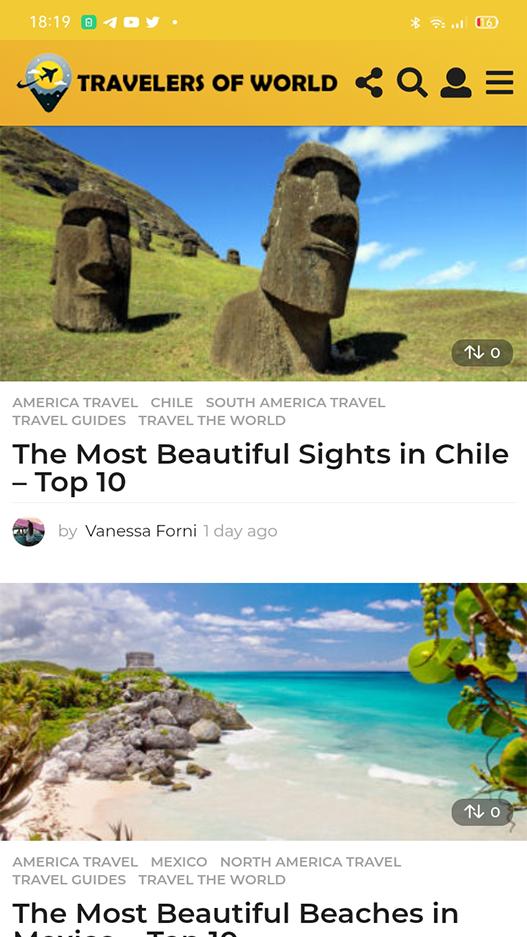Expand the hamburger menu
527x937 pixels.
(500, 82)
